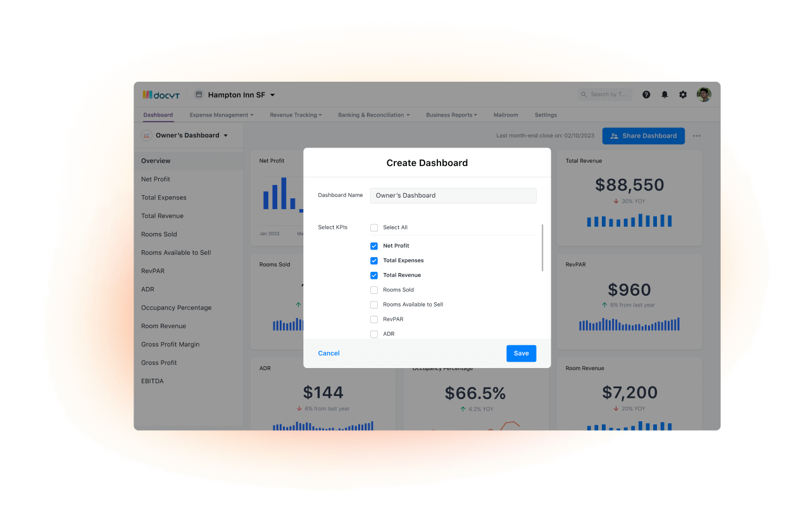Image resolution: width=812 pixels, height=515 pixels.
Task: Open the Expense Management dropdown menu
Action: click(x=221, y=115)
